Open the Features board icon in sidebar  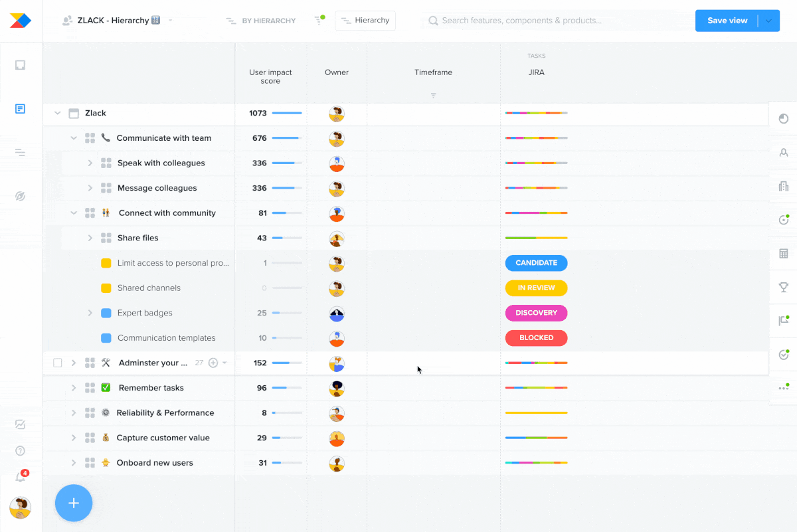(x=21, y=108)
